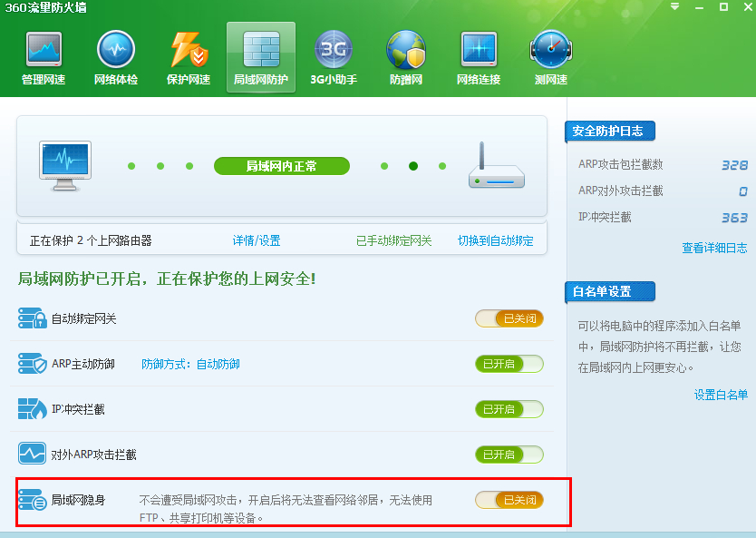The height and width of the screenshot is (538, 756).
Task: Click the computer monitor icon in status panel
Action: [65, 166]
